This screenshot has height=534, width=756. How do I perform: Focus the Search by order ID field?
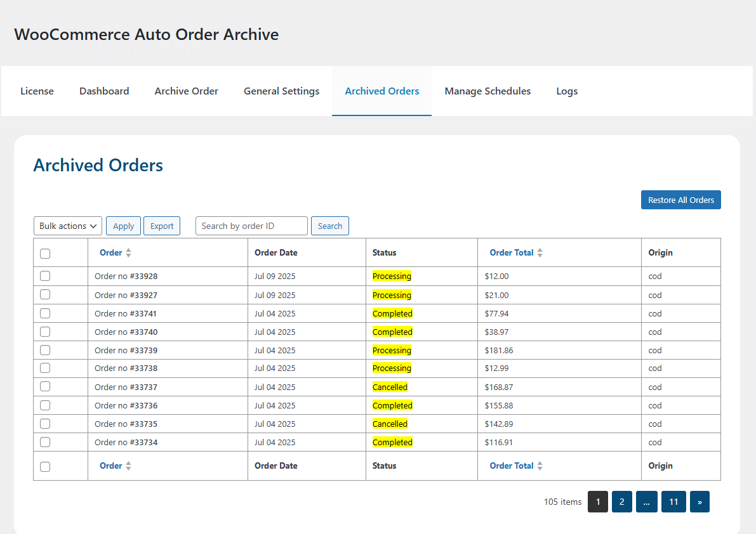coord(251,226)
